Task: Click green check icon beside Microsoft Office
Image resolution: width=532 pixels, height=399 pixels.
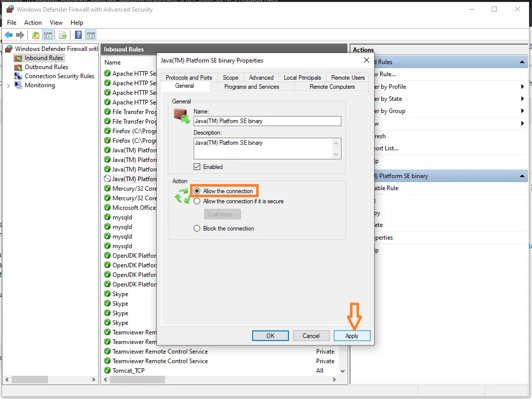Action: tap(107, 207)
